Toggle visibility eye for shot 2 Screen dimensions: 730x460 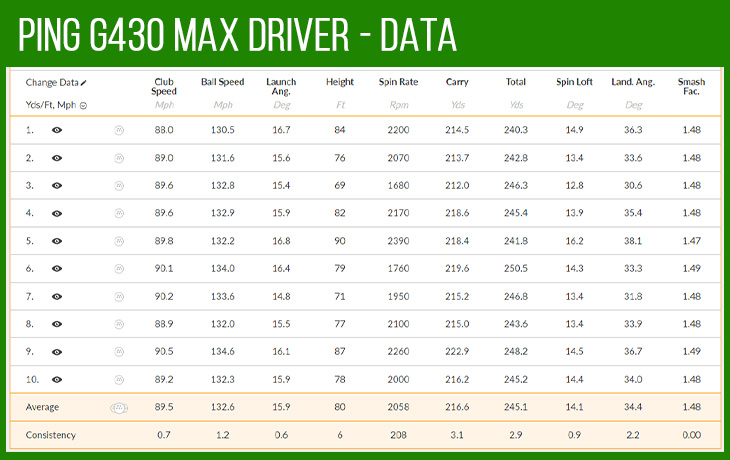point(57,158)
